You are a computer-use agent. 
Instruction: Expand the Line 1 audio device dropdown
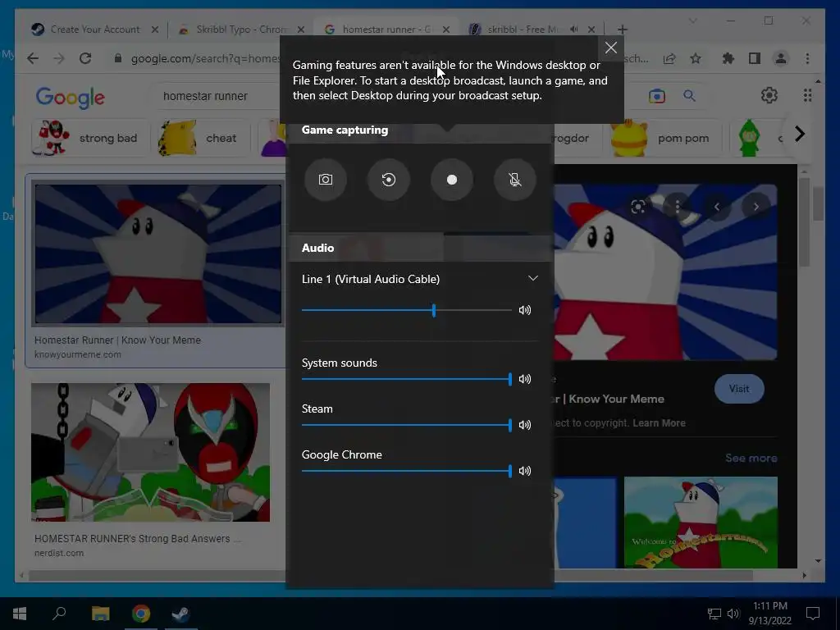pos(532,279)
